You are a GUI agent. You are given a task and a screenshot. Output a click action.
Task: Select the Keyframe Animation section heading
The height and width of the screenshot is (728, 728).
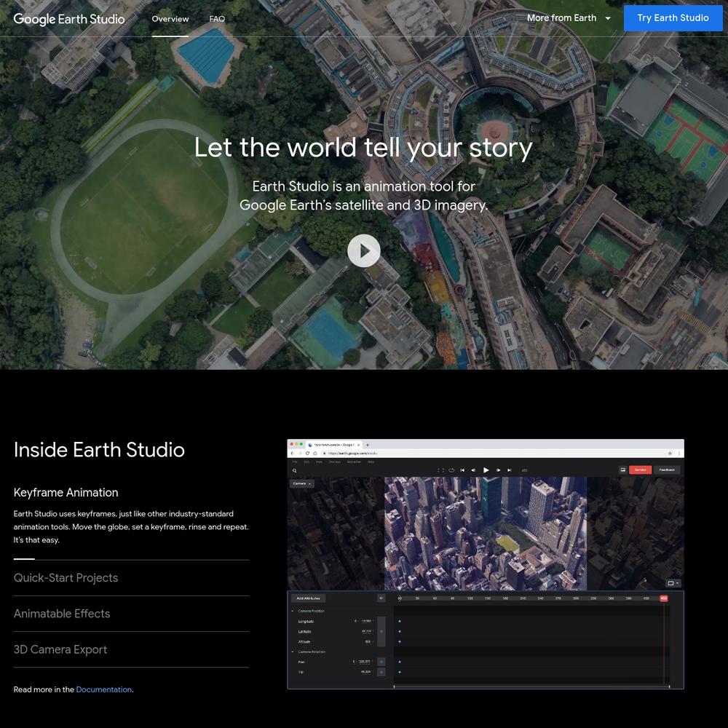tap(66, 492)
